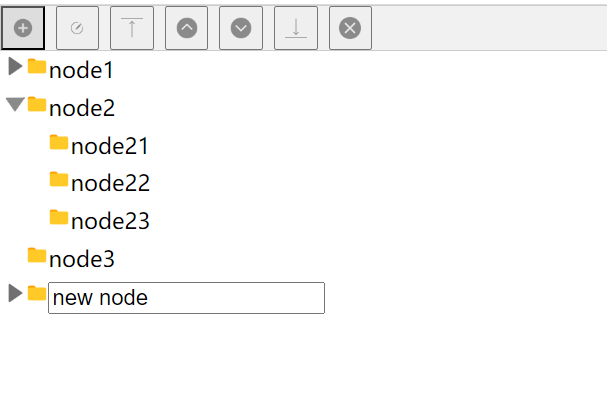Screen dimensions: 607x402
Task: Select the node3 tree item
Action: click(x=81, y=259)
